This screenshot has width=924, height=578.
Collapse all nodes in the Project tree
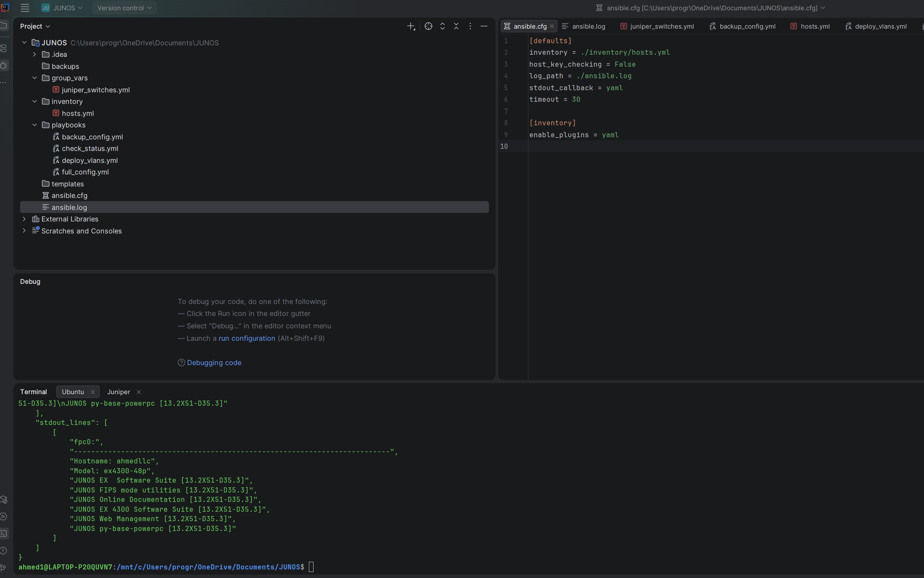(x=456, y=26)
